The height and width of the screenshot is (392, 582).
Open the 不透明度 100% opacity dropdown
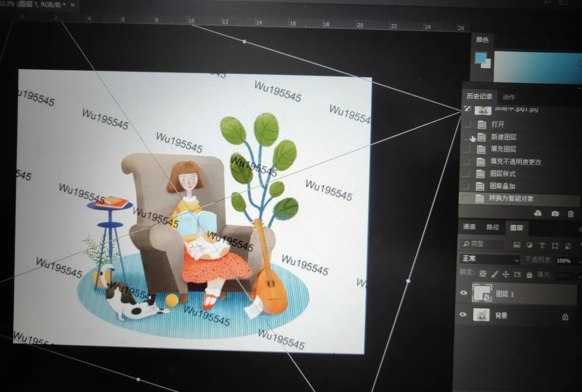pyautogui.click(x=566, y=261)
